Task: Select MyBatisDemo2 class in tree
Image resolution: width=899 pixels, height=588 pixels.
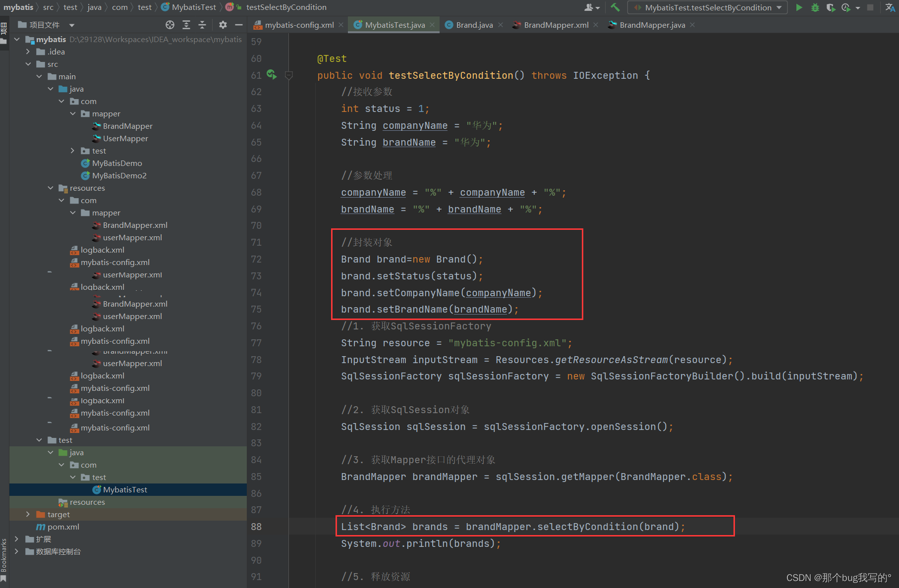Action: 119,175
